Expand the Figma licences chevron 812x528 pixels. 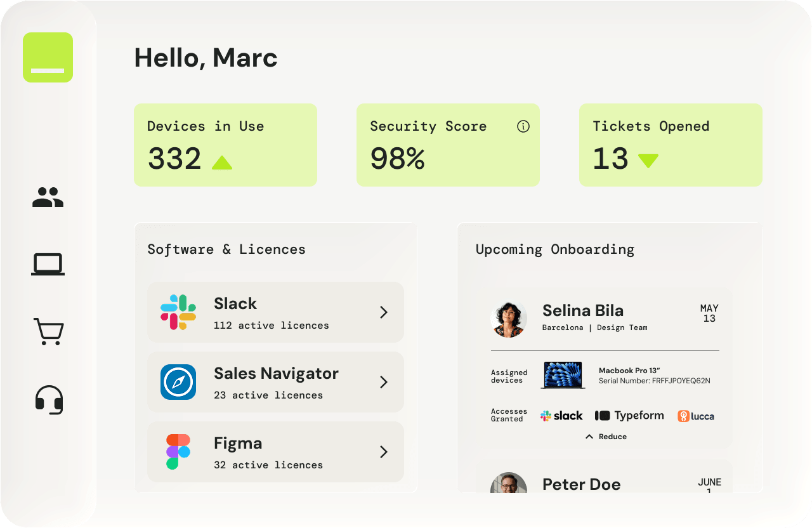(x=383, y=452)
